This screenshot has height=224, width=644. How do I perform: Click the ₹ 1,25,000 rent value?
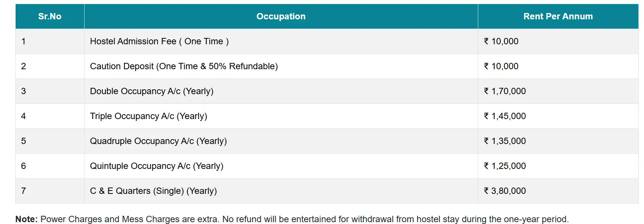pyautogui.click(x=505, y=166)
